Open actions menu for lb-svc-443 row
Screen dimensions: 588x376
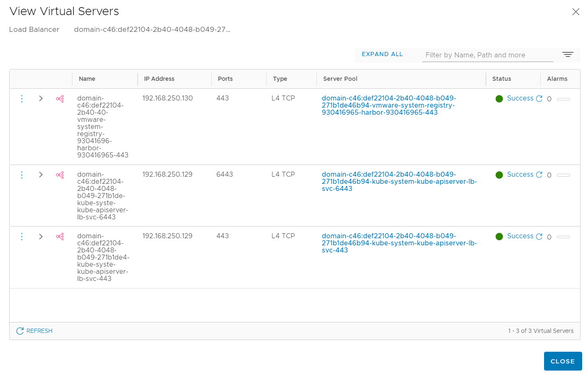click(22, 237)
